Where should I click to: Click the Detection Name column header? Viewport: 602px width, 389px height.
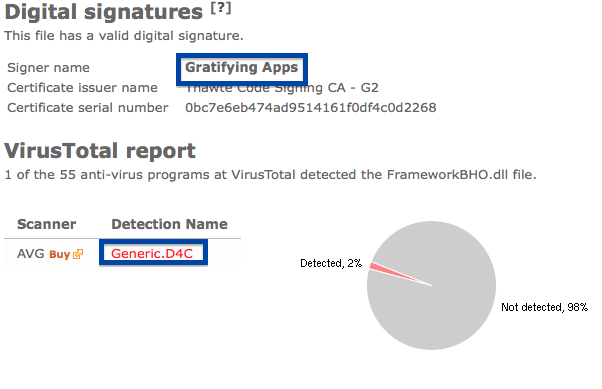pyautogui.click(x=169, y=224)
